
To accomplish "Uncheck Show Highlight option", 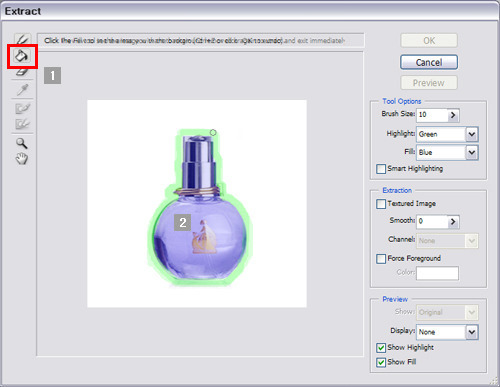I will pyautogui.click(x=381, y=348).
